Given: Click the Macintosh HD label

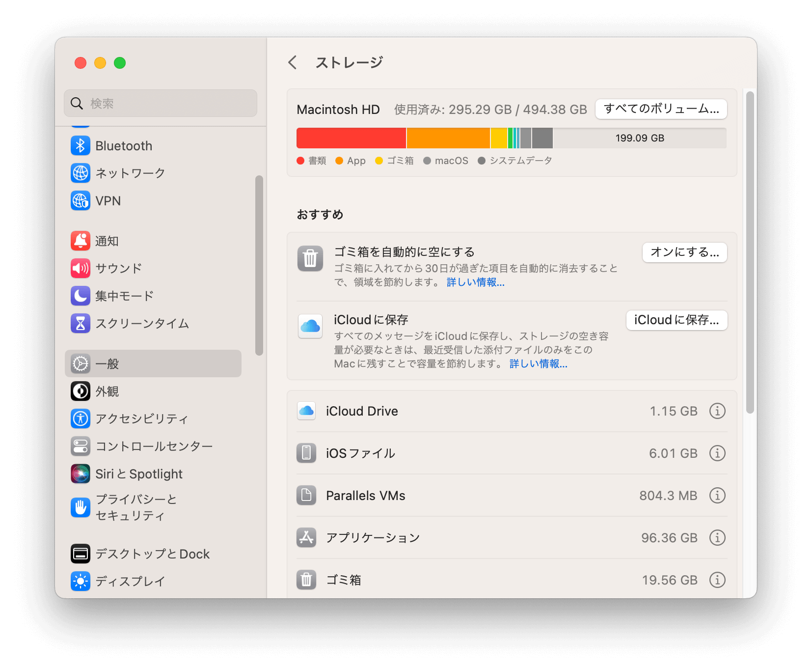Looking at the screenshot, I should [338, 109].
